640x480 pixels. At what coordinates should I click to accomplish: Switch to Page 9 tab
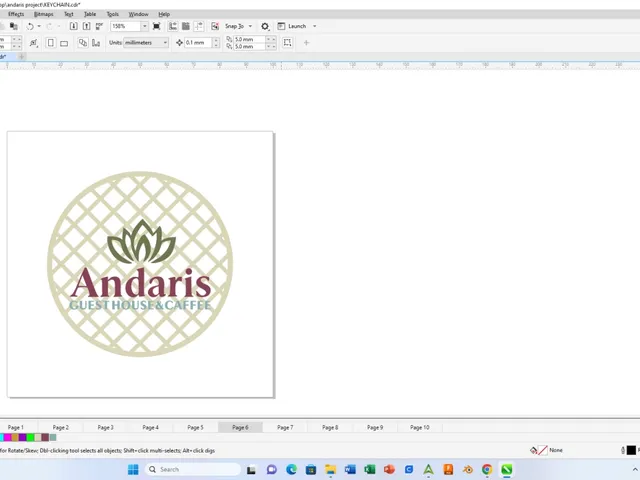pyautogui.click(x=375, y=427)
